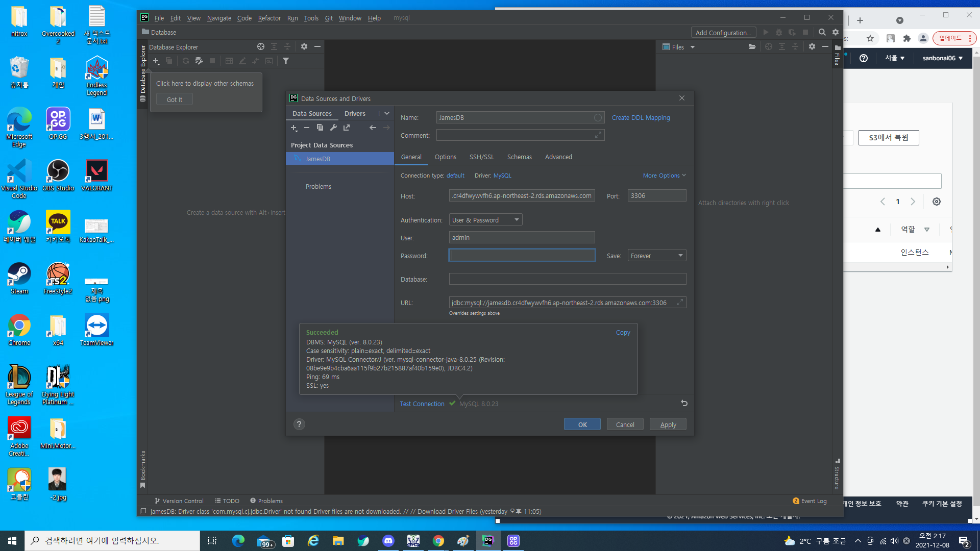Expand More Options menu

click(x=664, y=176)
